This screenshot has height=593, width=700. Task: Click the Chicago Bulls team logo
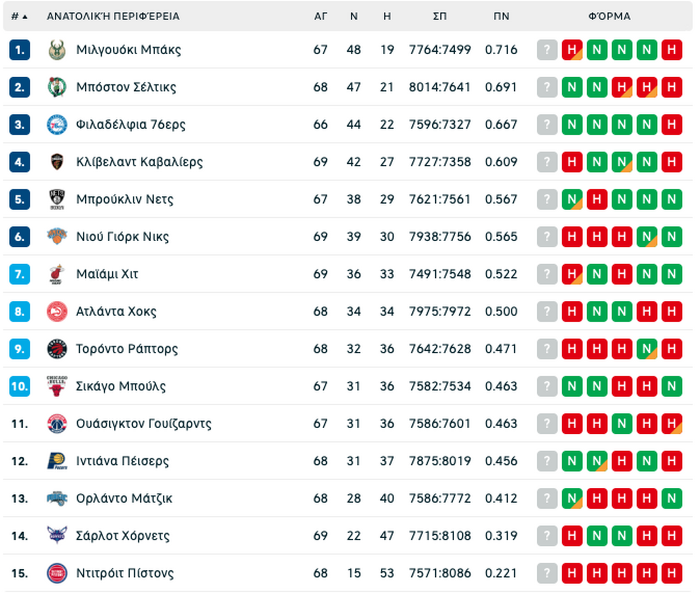coord(57,386)
